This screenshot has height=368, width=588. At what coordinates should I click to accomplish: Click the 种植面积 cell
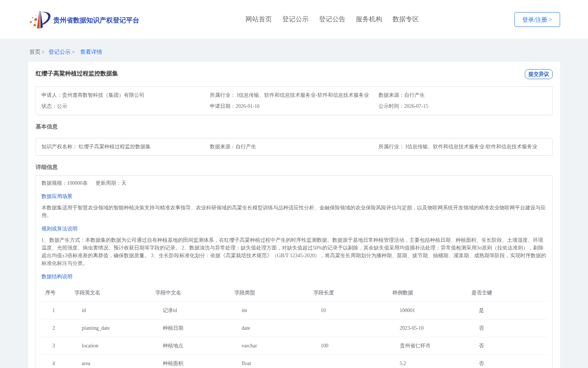[173, 363]
